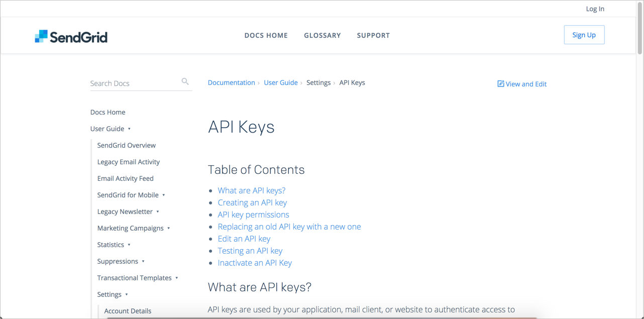Expand the Suppressions section arrow
This screenshot has width=644, height=319.
point(143,262)
